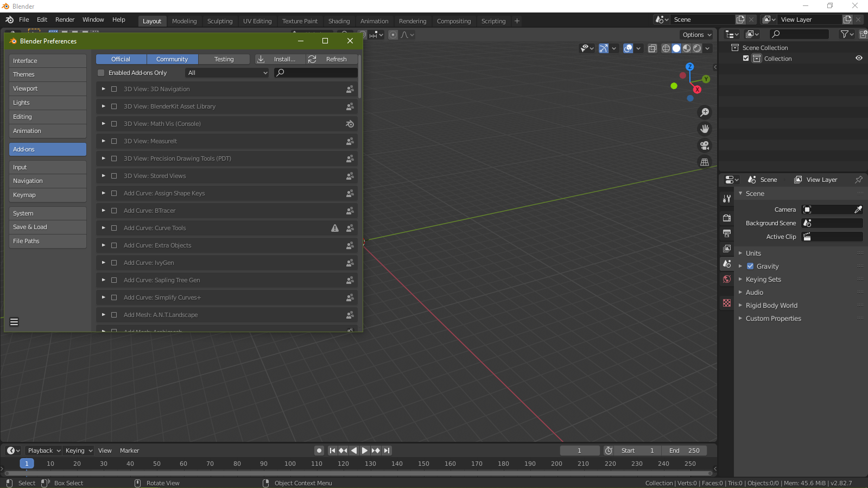868x488 pixels.
Task: Jump to timeline end frame
Action: (387, 451)
